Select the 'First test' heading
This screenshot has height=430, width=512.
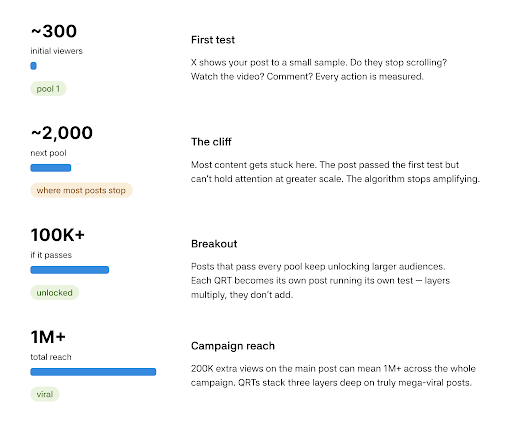213,40
